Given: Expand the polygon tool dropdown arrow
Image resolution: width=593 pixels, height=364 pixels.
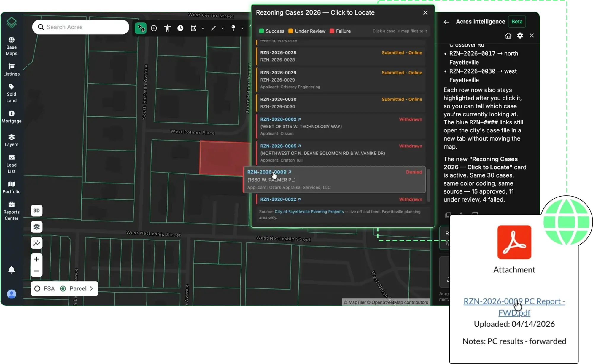Looking at the screenshot, I should click(x=203, y=28).
